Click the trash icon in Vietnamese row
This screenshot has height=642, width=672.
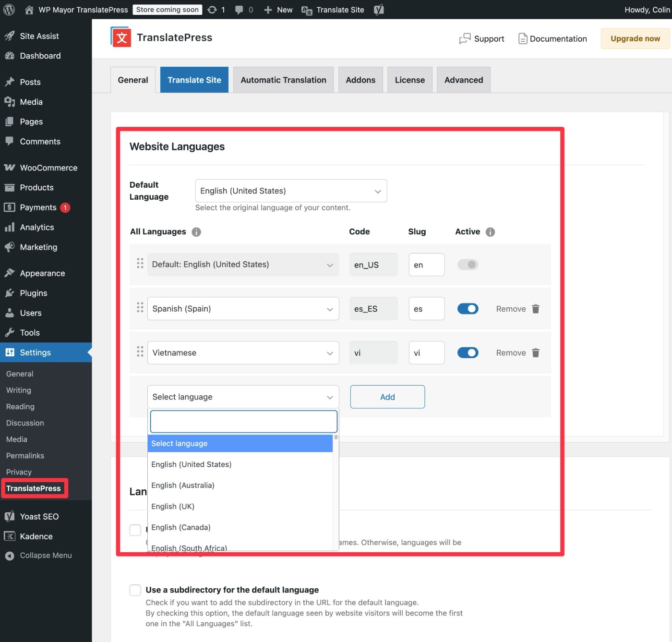(536, 353)
